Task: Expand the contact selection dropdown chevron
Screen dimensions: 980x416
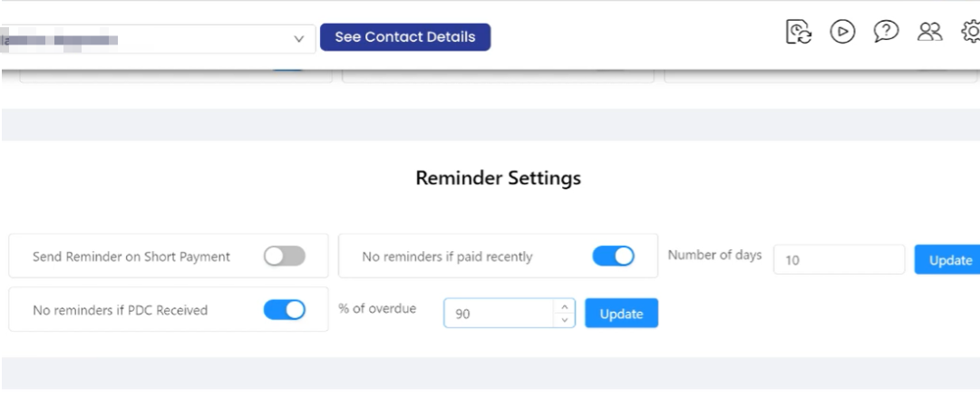Action: [299, 39]
